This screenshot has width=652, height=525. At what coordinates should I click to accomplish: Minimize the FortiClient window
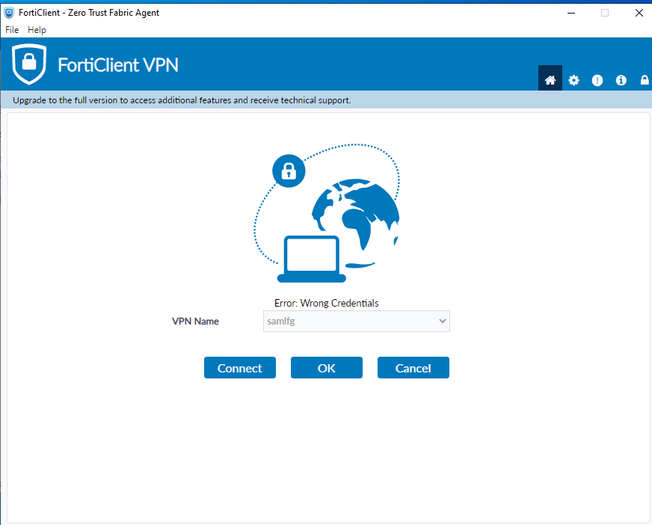click(571, 13)
